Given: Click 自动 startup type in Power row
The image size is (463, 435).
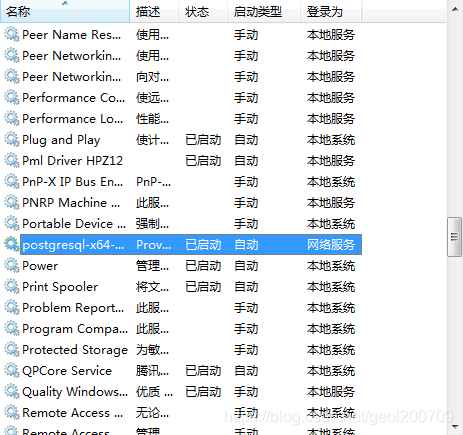Looking at the screenshot, I should [x=246, y=266].
